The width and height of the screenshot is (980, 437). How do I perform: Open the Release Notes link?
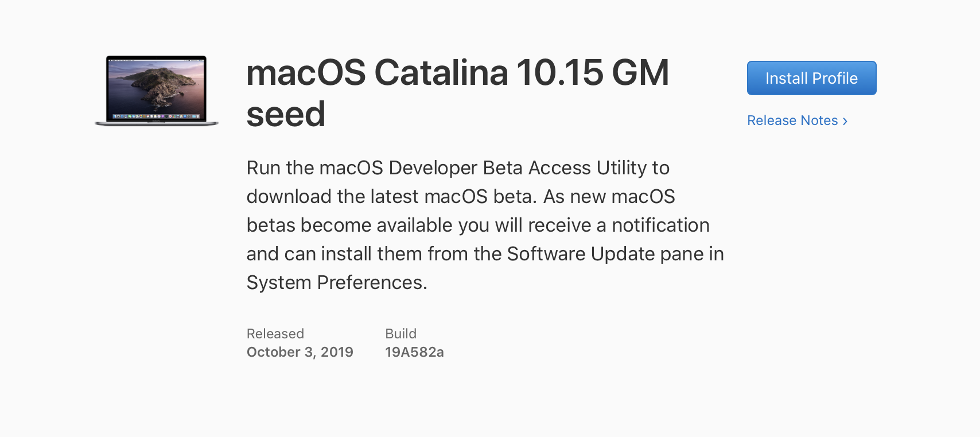(x=792, y=120)
